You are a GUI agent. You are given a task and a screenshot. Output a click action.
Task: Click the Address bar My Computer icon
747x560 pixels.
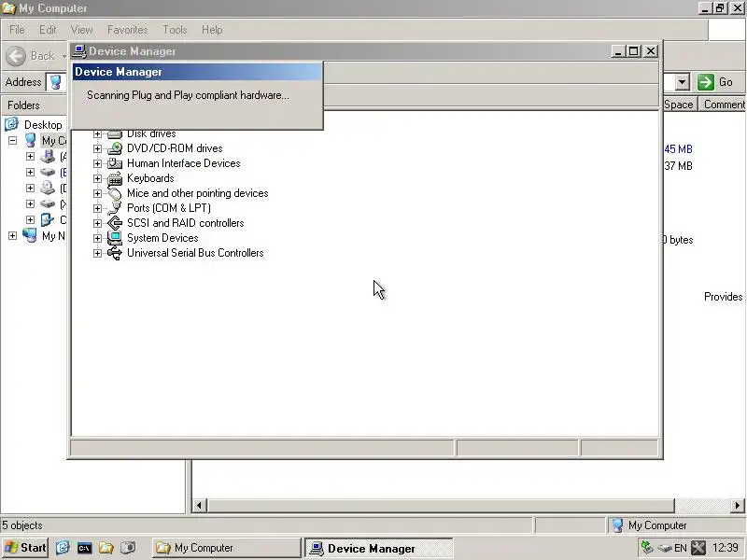pyautogui.click(x=55, y=82)
